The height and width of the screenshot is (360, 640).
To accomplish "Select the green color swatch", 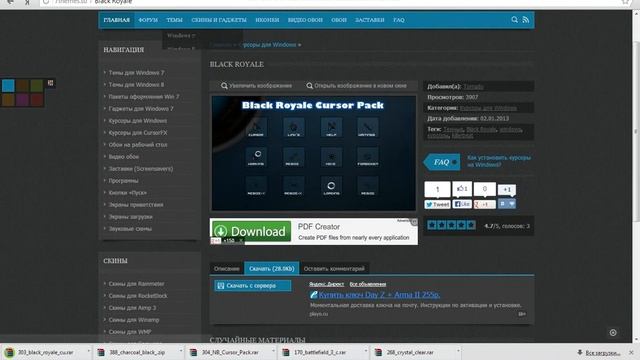I will click(36, 86).
